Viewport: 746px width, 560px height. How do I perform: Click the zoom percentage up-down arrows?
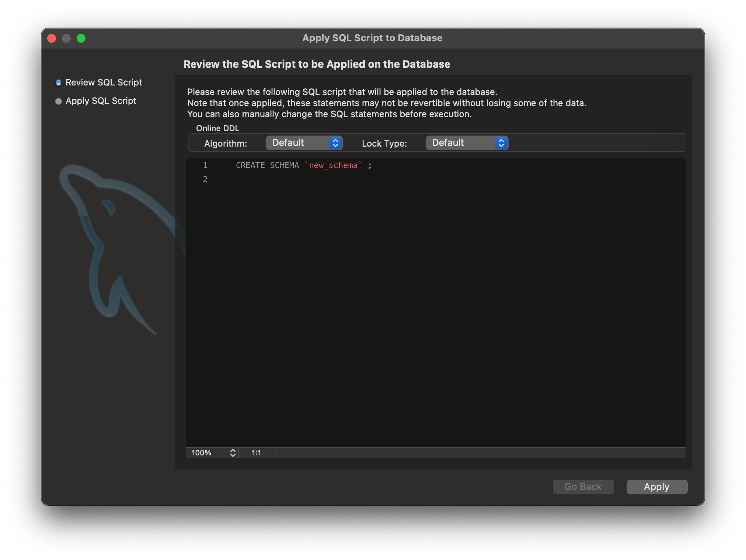point(233,453)
